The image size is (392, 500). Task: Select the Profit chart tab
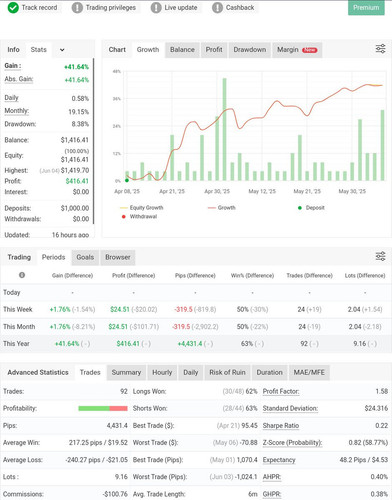point(214,50)
